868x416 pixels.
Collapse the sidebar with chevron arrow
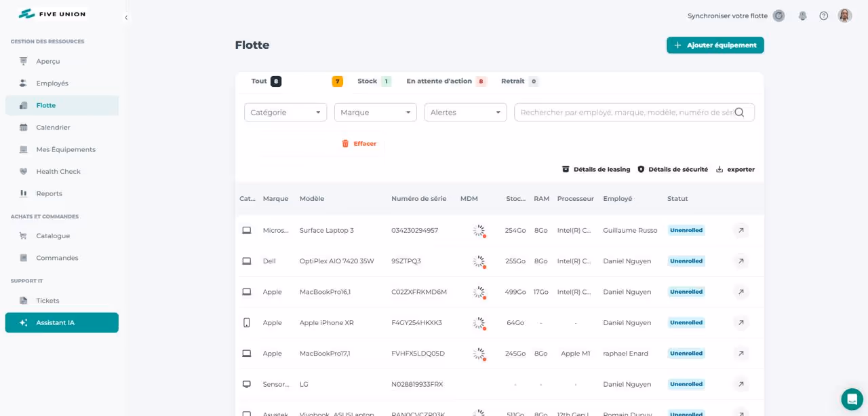pos(126,18)
